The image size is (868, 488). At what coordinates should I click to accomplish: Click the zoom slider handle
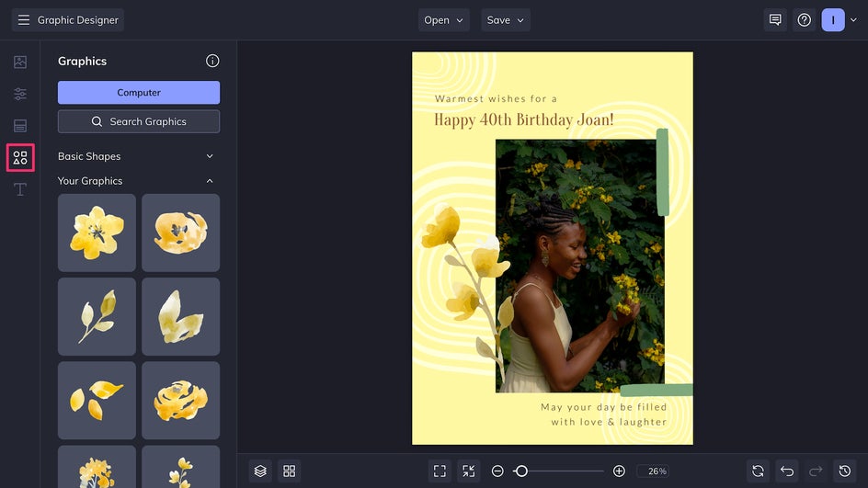521,471
